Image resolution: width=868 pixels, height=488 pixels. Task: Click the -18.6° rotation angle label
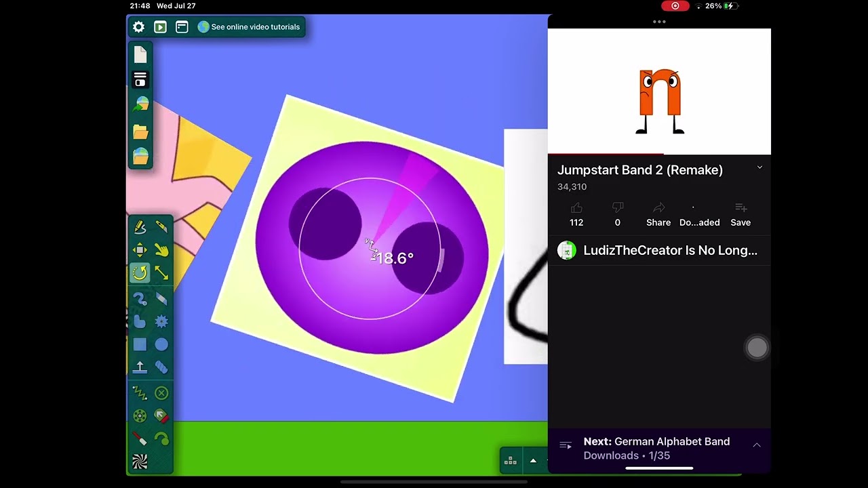coord(393,258)
